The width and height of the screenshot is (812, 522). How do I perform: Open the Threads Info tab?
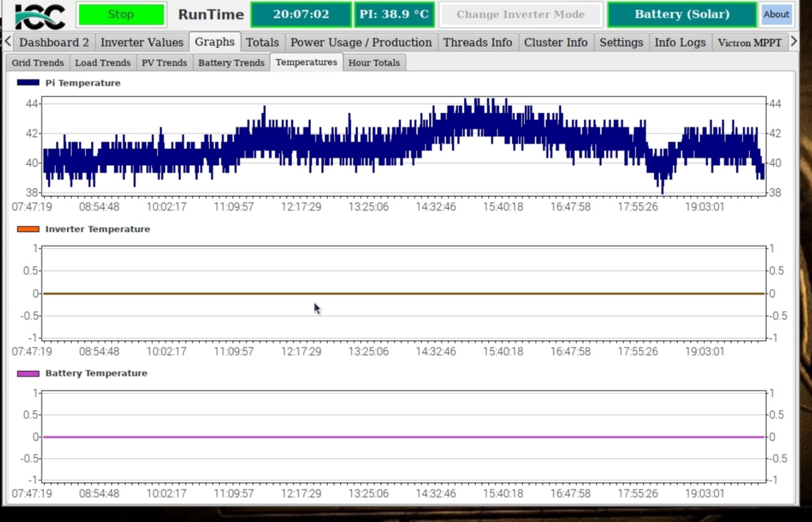pos(478,42)
